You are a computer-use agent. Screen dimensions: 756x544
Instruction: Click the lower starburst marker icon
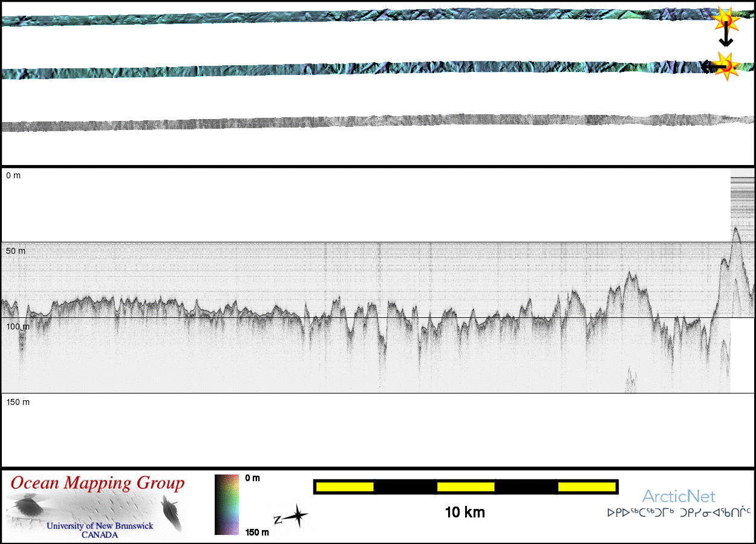click(x=726, y=66)
